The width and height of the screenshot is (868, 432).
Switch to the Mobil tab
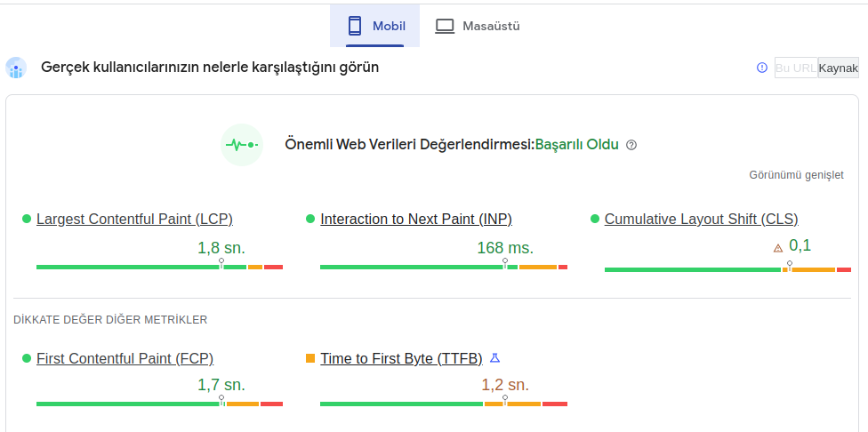374,26
